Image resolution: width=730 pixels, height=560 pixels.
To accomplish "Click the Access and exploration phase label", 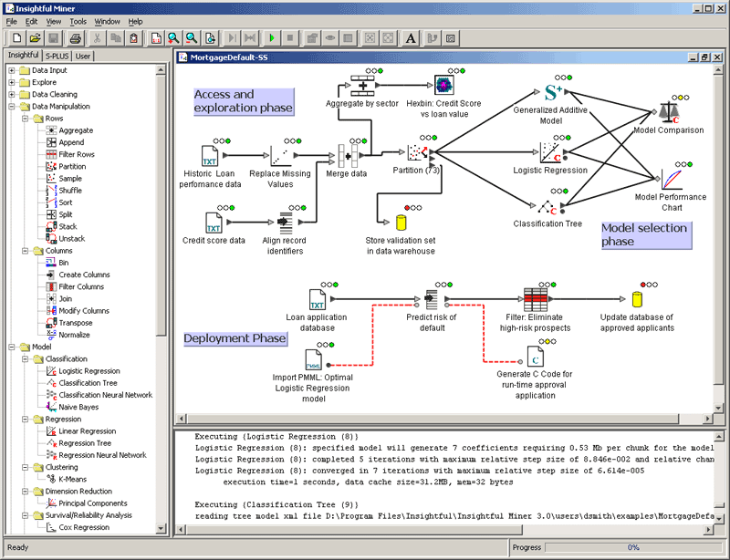I will pos(244,101).
